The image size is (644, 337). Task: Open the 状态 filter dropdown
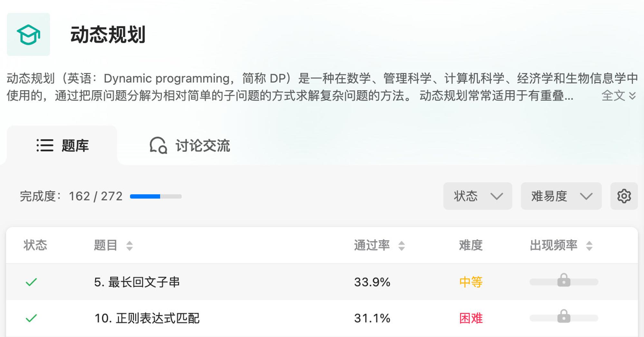[478, 196]
